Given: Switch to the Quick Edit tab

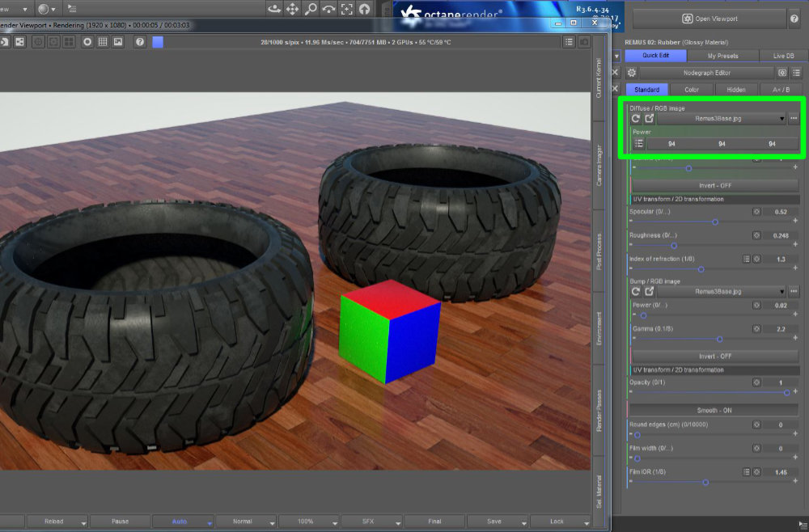Looking at the screenshot, I should coord(655,55).
